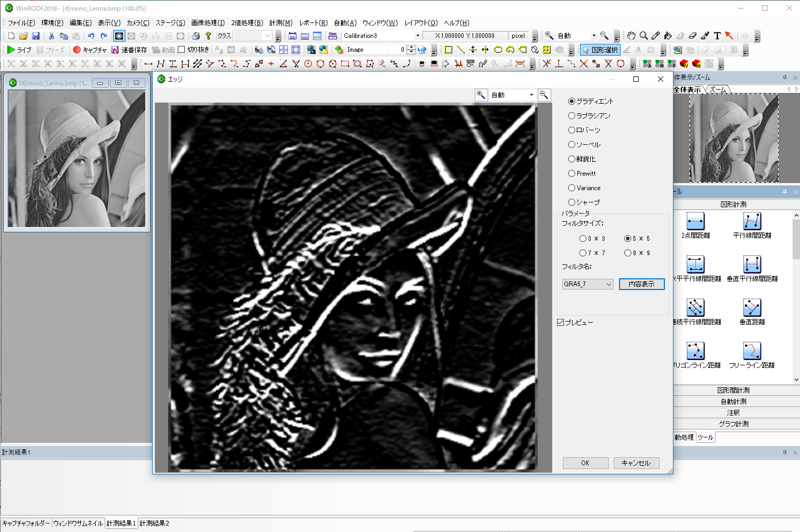The height and width of the screenshot is (532, 800).
Task: Expand the 図形間計測 panel section
Action: pos(733,390)
